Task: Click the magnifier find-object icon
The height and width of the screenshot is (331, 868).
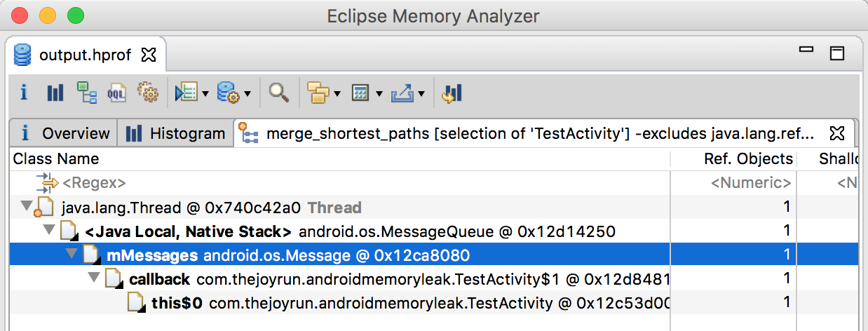Action: (279, 93)
